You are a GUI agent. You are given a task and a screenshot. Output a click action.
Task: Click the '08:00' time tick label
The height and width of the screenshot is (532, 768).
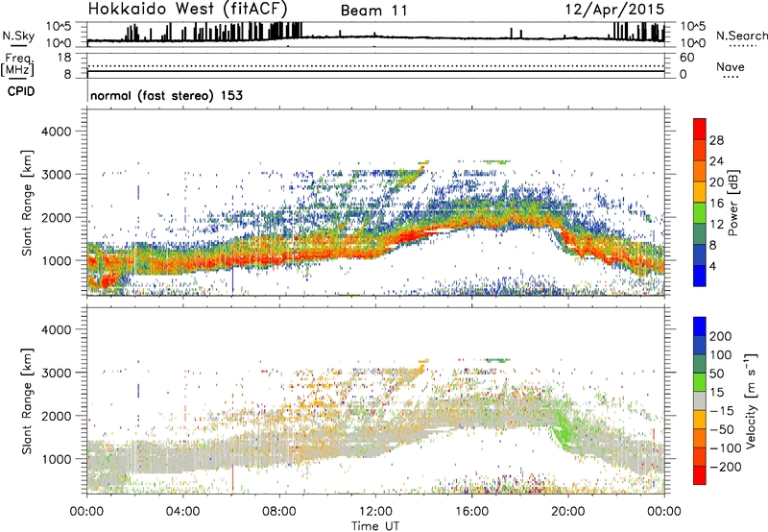[279, 512]
